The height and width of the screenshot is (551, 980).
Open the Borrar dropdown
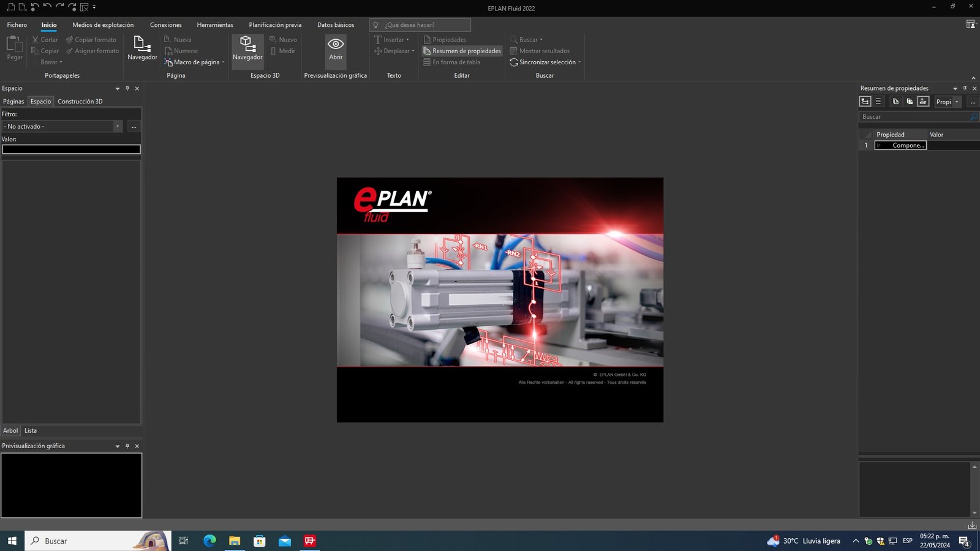tap(51, 62)
